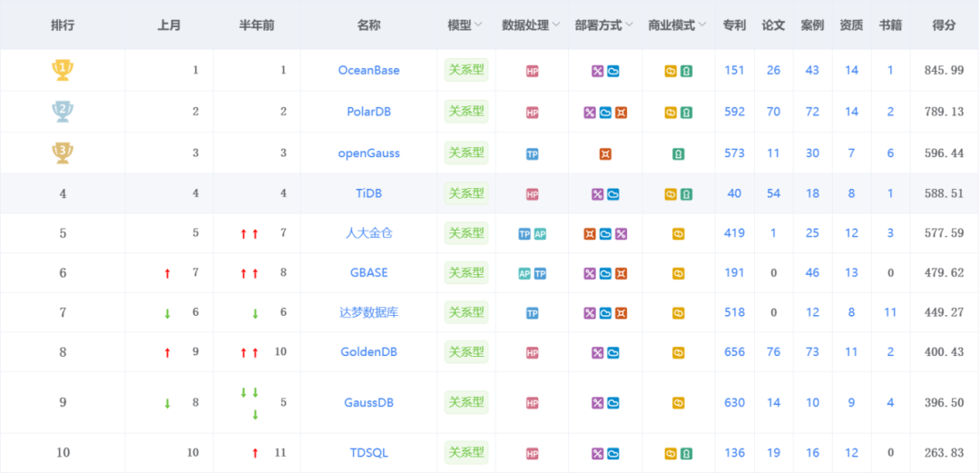
Task: Click the purple deployment icon in the OceanBase row
Action: 597,72
